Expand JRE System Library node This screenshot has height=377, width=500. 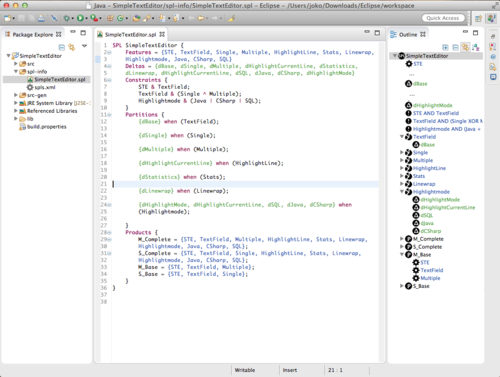tap(16, 103)
